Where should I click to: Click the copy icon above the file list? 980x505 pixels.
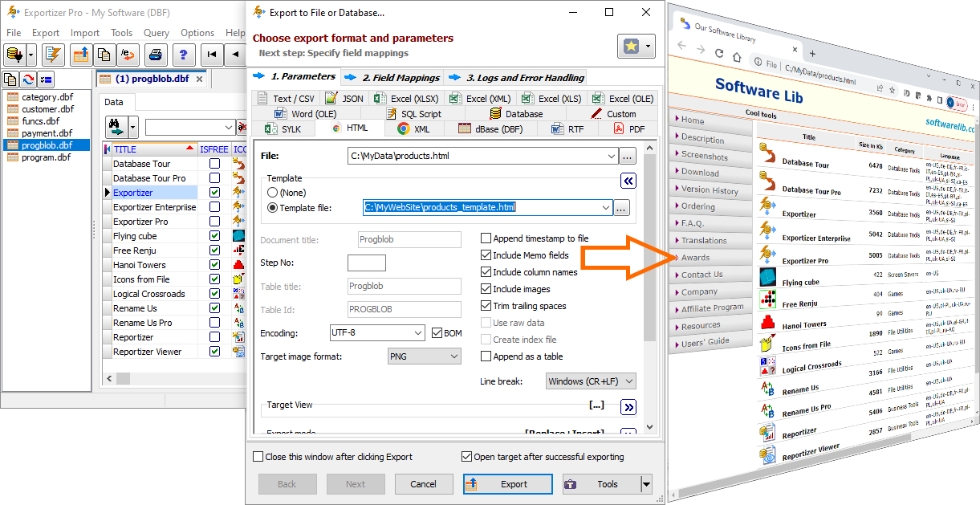[x=11, y=79]
